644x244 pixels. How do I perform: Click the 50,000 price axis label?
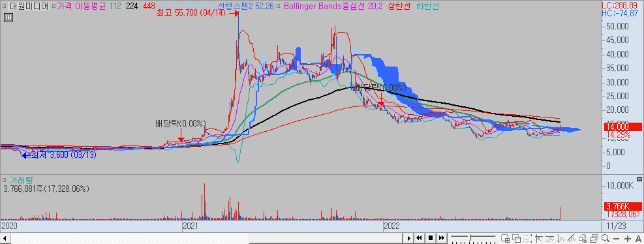click(x=617, y=26)
